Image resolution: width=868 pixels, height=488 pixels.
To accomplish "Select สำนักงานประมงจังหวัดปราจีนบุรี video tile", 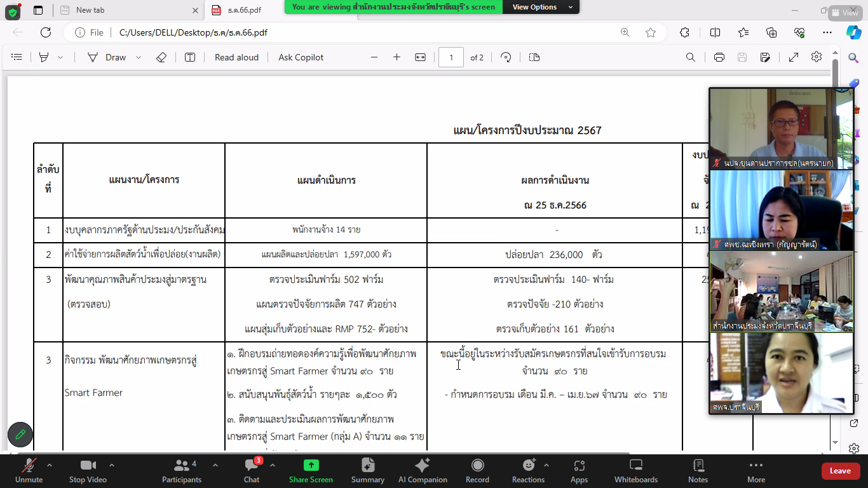I will click(x=781, y=292).
